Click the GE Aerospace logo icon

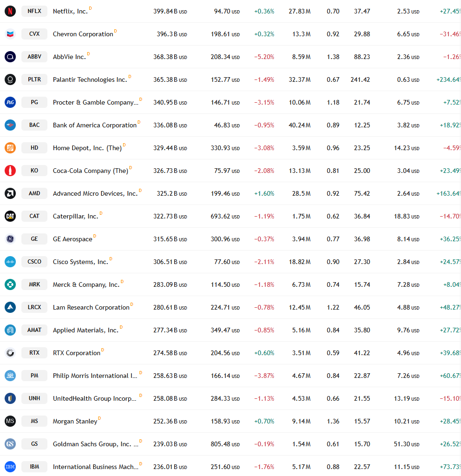pos(10,239)
